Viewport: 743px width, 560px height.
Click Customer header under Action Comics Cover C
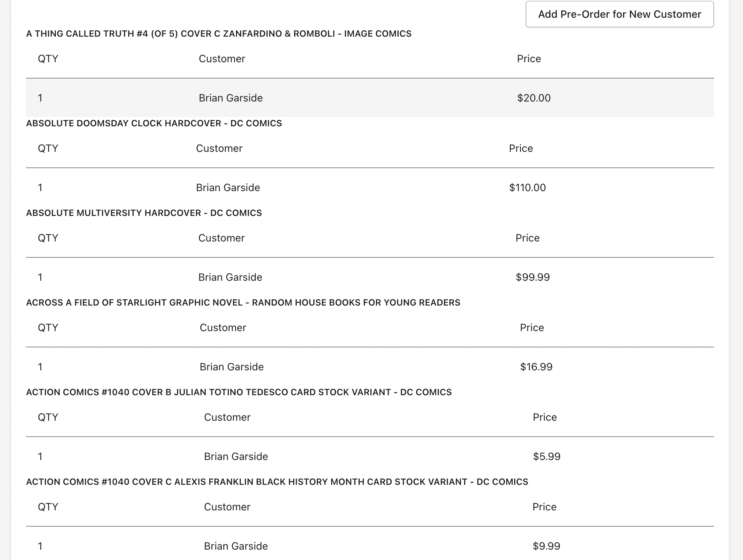[x=227, y=507]
